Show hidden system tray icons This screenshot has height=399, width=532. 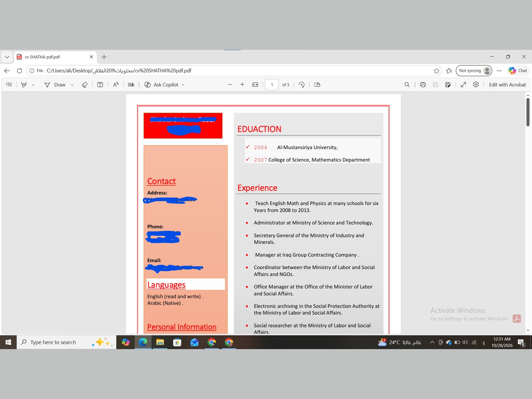click(432, 342)
